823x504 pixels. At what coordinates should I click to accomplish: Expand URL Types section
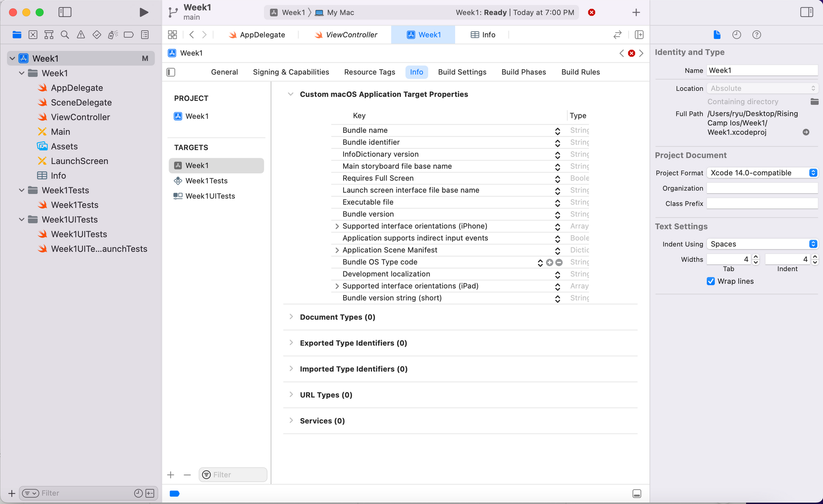tap(291, 394)
